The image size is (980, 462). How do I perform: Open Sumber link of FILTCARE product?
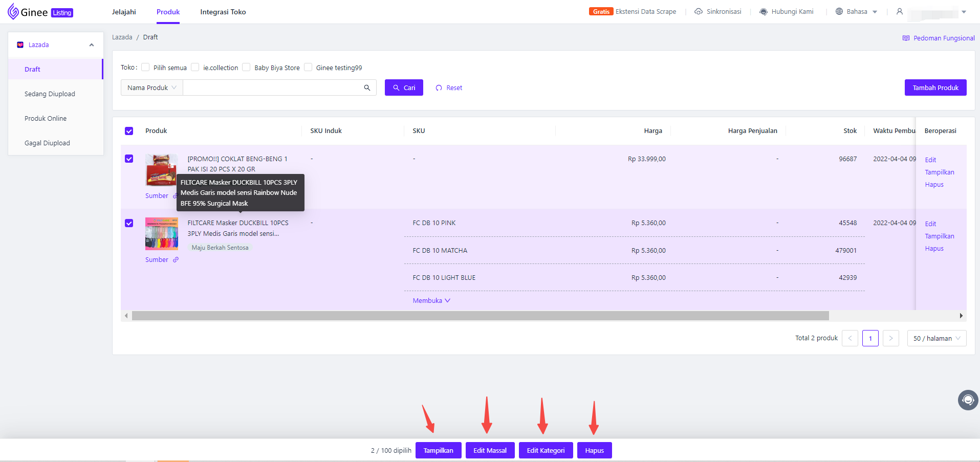pyautogui.click(x=157, y=259)
